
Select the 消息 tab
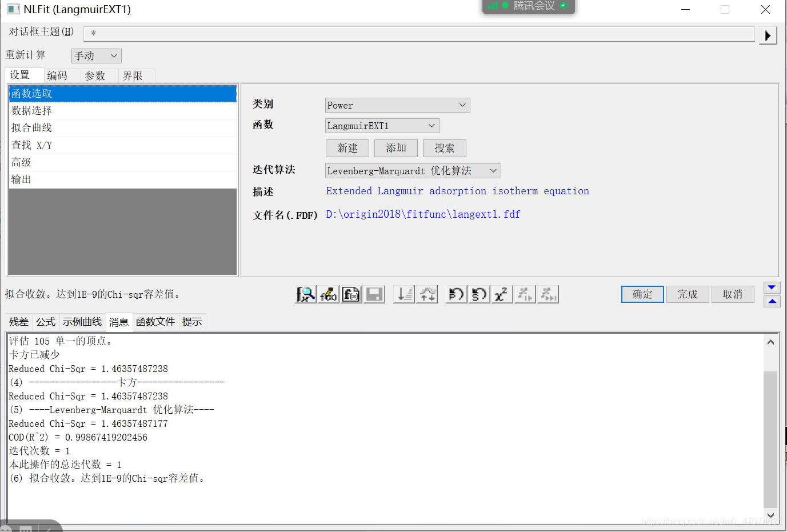119,322
